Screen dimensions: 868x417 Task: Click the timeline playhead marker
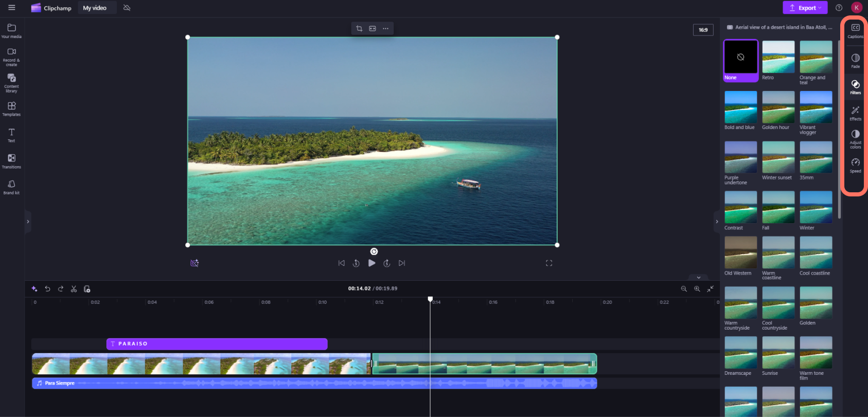430,299
